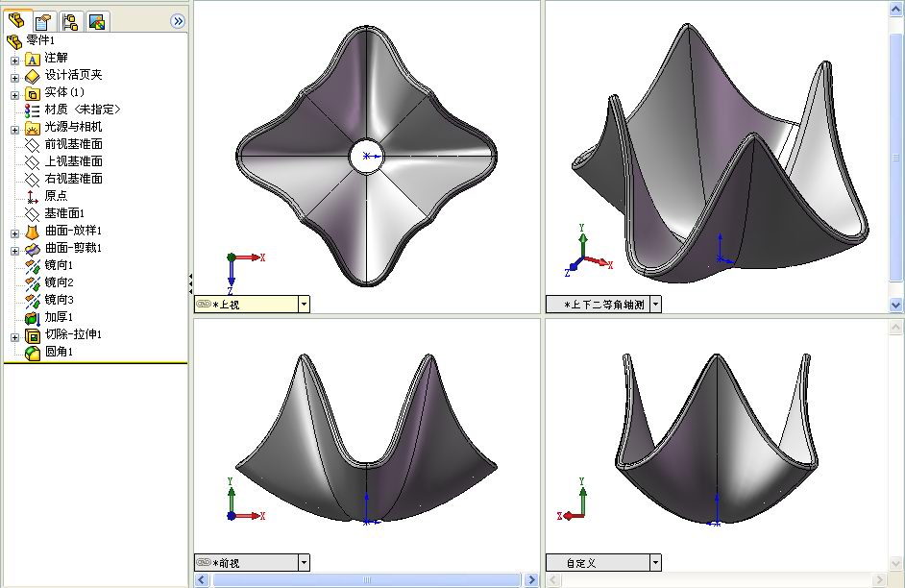The width and height of the screenshot is (905, 588).
Task: Select 加厚1 label in tree
Action: click(59, 317)
